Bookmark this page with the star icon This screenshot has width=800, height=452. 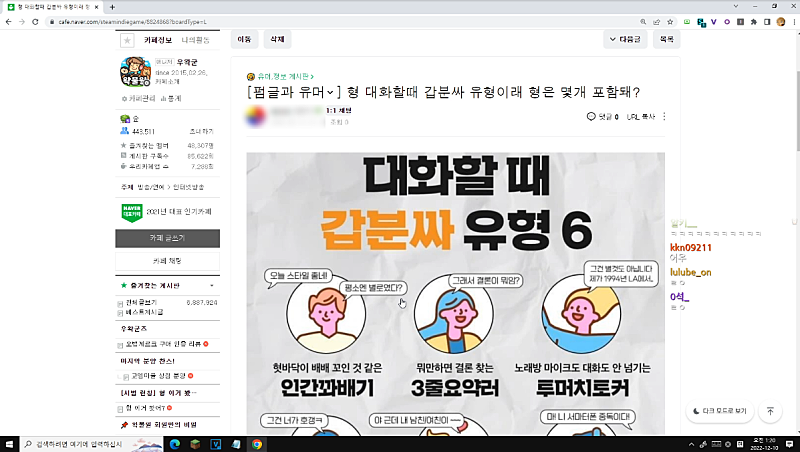(x=670, y=22)
